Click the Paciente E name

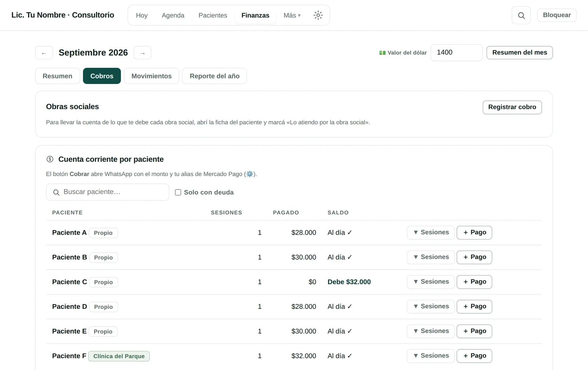coord(69,331)
